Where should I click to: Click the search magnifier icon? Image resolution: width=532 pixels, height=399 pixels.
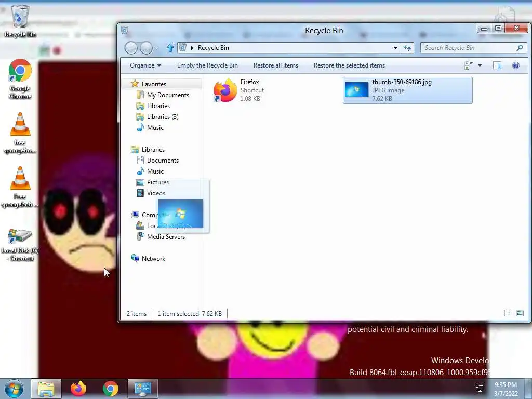tap(520, 48)
